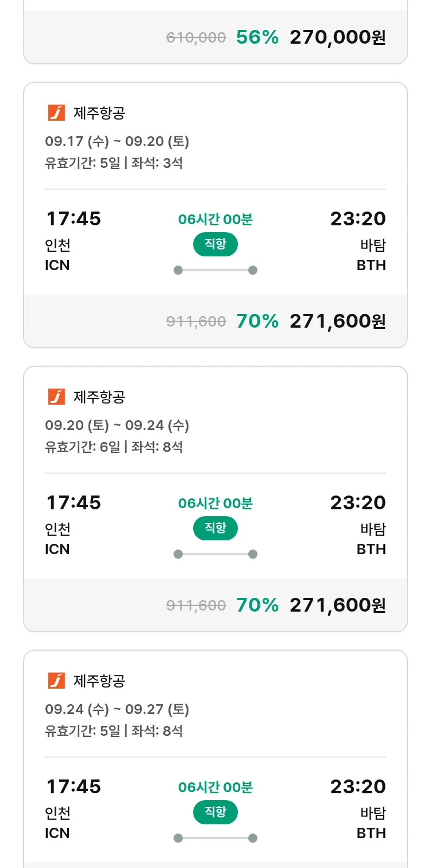Tap 직항 badge on the 09.17 flight
This screenshot has height=868, width=431.
tap(215, 244)
